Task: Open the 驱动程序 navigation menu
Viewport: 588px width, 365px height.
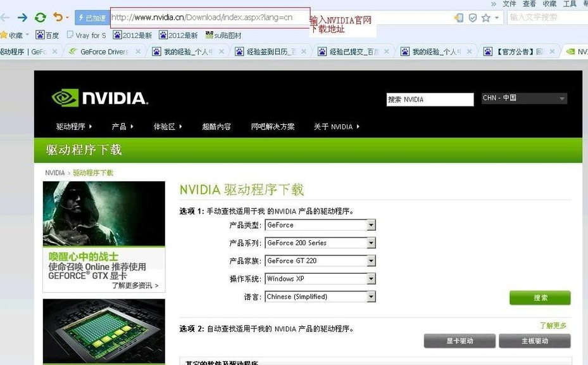Action: [x=71, y=126]
